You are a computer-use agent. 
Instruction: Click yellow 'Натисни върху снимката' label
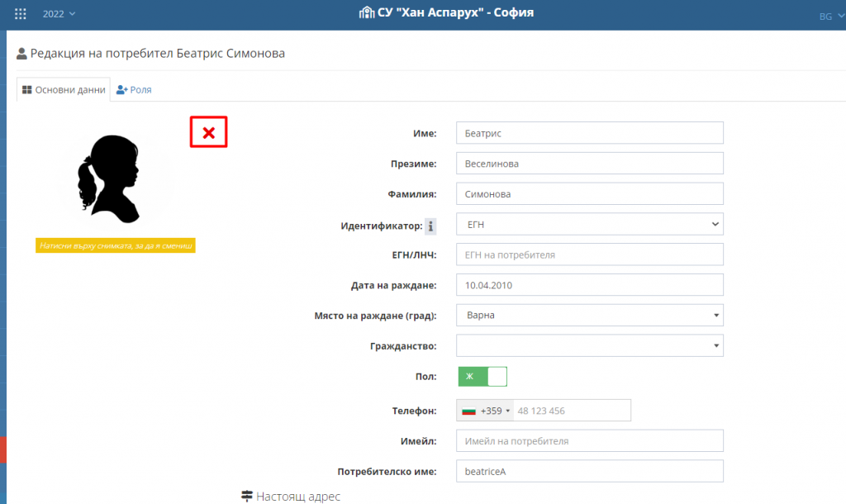(x=116, y=245)
